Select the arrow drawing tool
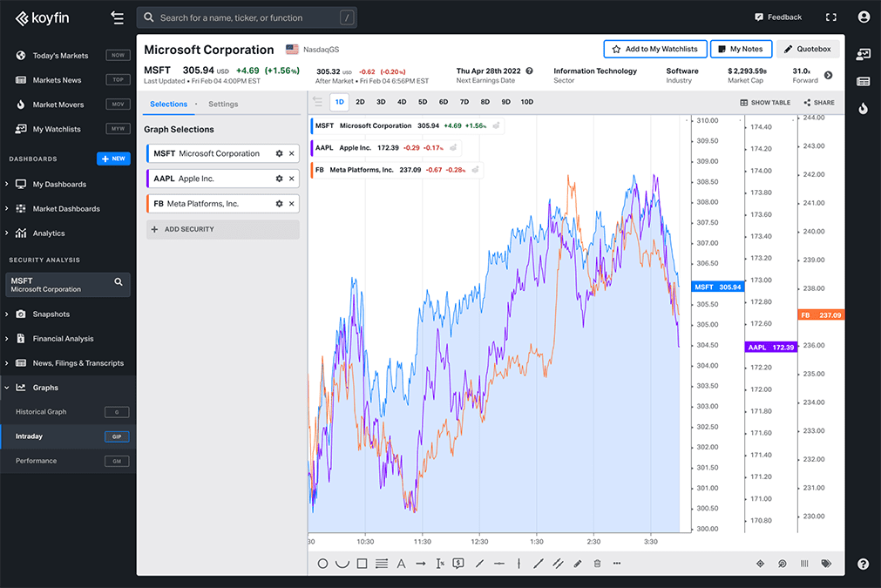Screen dimensions: 881x588 click(421, 564)
